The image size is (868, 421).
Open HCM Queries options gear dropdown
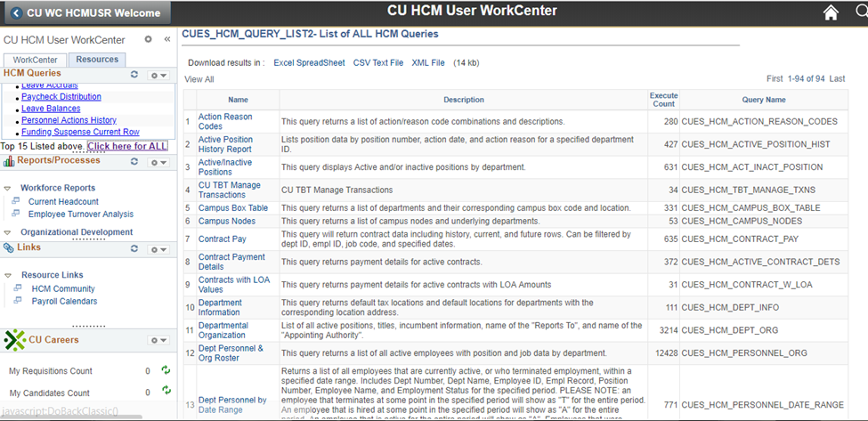coord(158,76)
